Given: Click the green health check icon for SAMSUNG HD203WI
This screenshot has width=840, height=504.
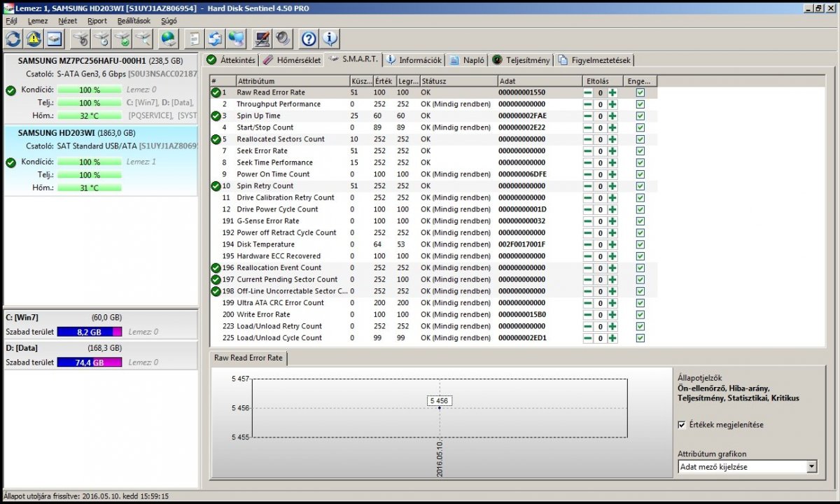Looking at the screenshot, I should pos(10,162).
